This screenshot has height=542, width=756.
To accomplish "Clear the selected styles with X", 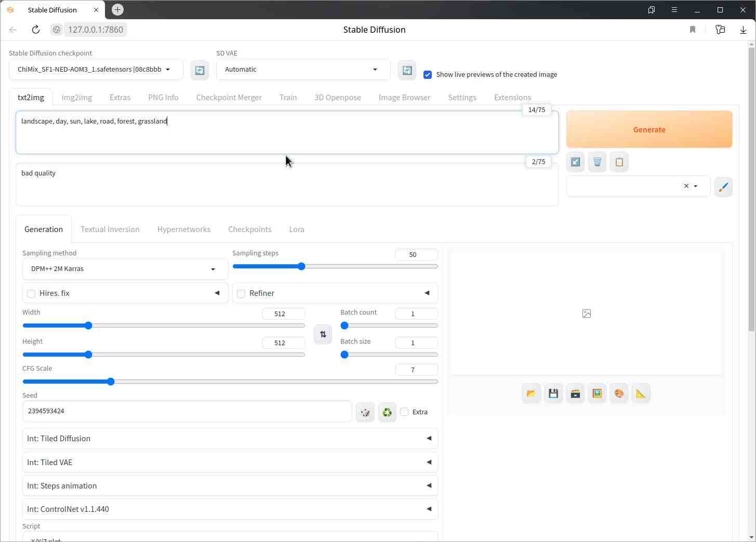I will 686,186.
